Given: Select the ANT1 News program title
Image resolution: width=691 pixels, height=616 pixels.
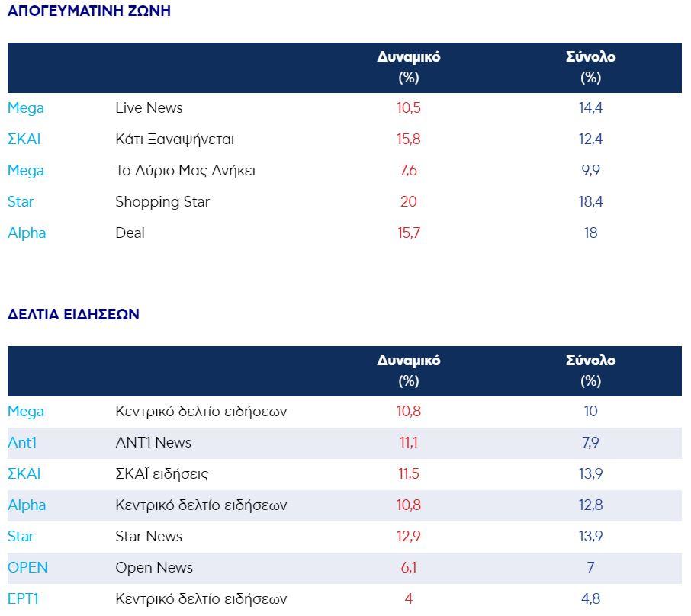Looking at the screenshot, I should tap(153, 443).
